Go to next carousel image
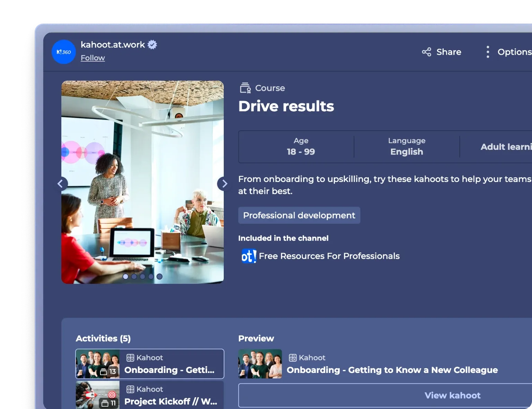Screen dimensions: 532x409 point(224,184)
